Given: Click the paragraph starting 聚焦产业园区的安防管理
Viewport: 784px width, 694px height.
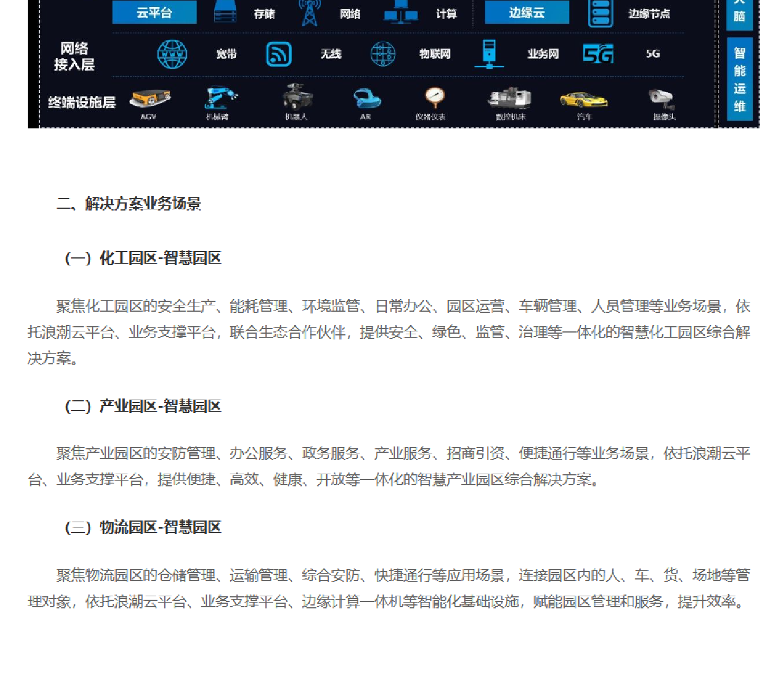Looking at the screenshot, I should [389, 467].
